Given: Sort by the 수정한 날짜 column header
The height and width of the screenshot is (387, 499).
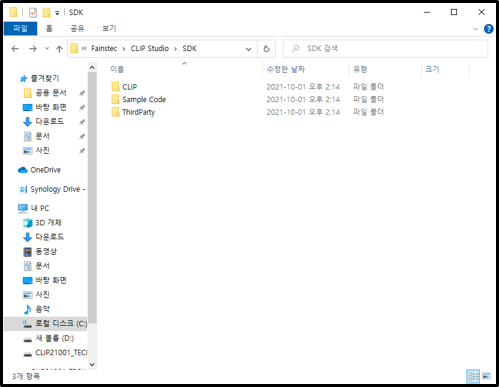Looking at the screenshot, I should (x=286, y=69).
